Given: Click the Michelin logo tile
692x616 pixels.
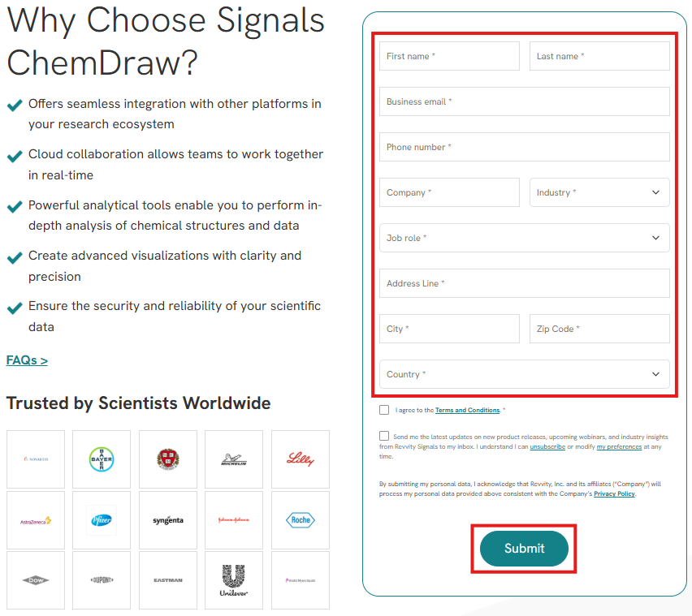Looking at the screenshot, I should [234, 459].
